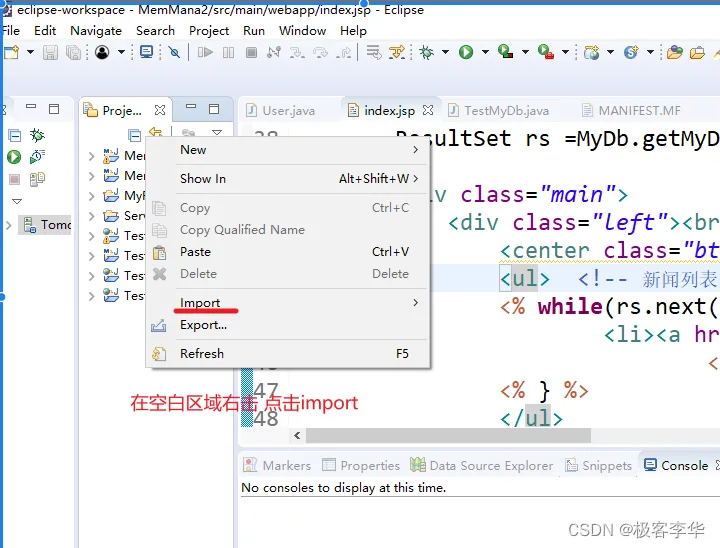
Task: Open the Snippets view tab
Action: [x=598, y=465]
